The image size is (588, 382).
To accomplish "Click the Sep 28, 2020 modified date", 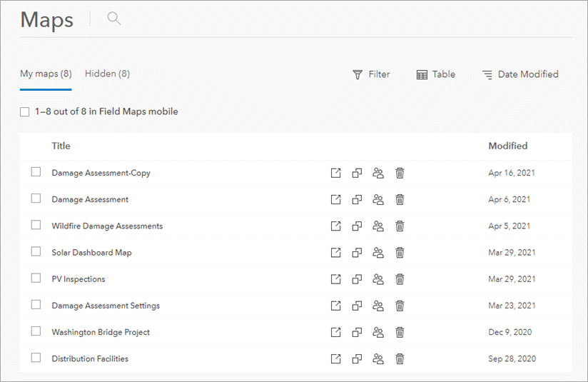I will (x=512, y=358).
